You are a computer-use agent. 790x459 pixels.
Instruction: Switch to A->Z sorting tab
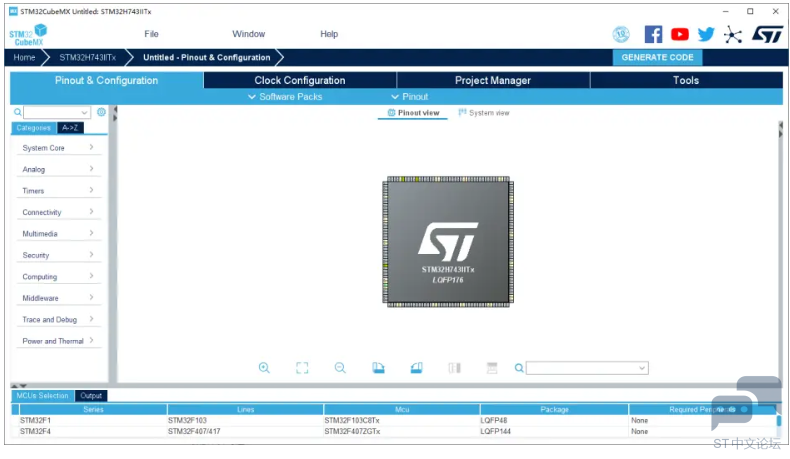pos(70,128)
